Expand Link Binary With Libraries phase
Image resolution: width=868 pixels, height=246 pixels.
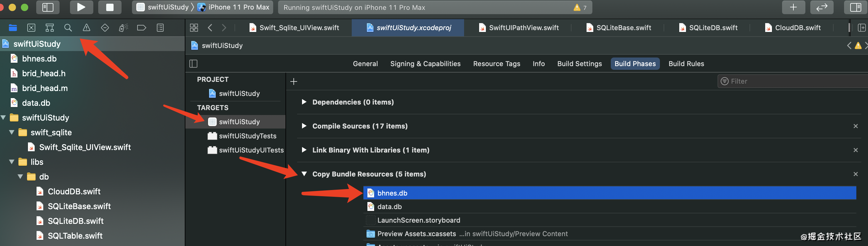(x=304, y=150)
